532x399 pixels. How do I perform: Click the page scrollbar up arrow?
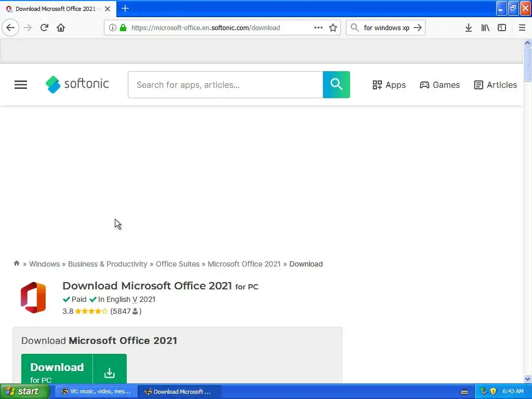pos(527,43)
